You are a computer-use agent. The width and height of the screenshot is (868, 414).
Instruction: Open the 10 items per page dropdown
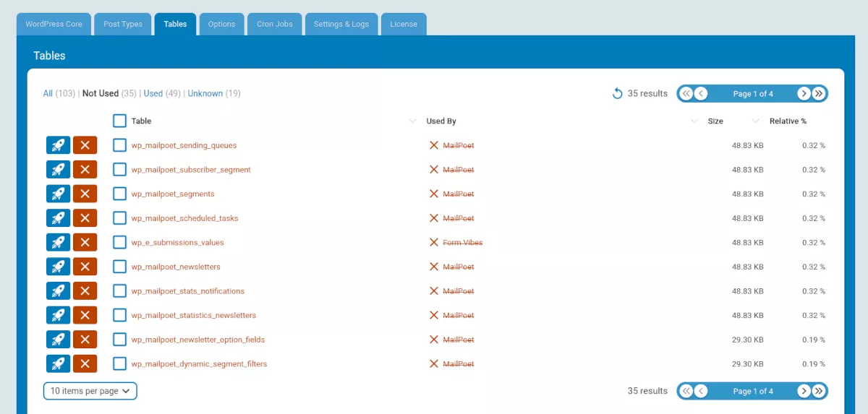(x=90, y=391)
